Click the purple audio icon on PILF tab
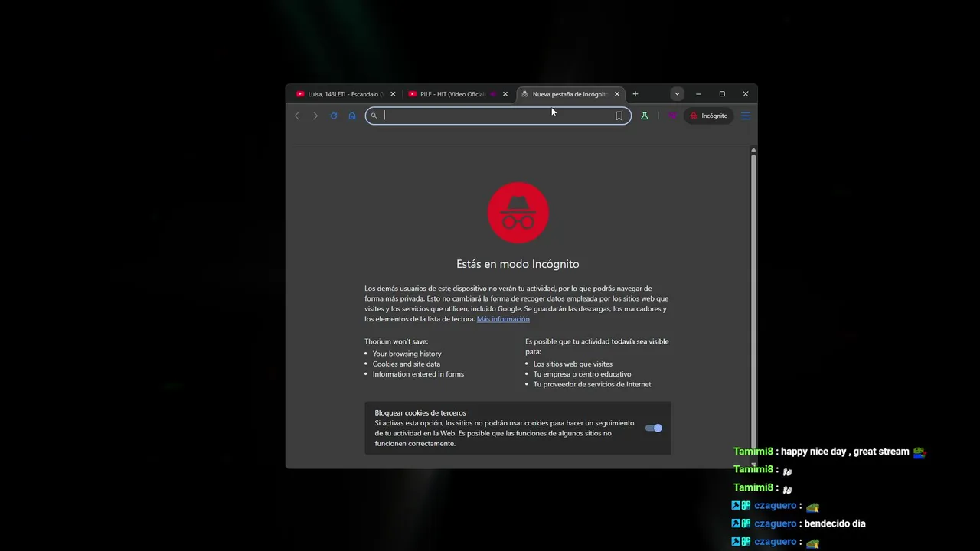980x551 pixels. [493, 94]
